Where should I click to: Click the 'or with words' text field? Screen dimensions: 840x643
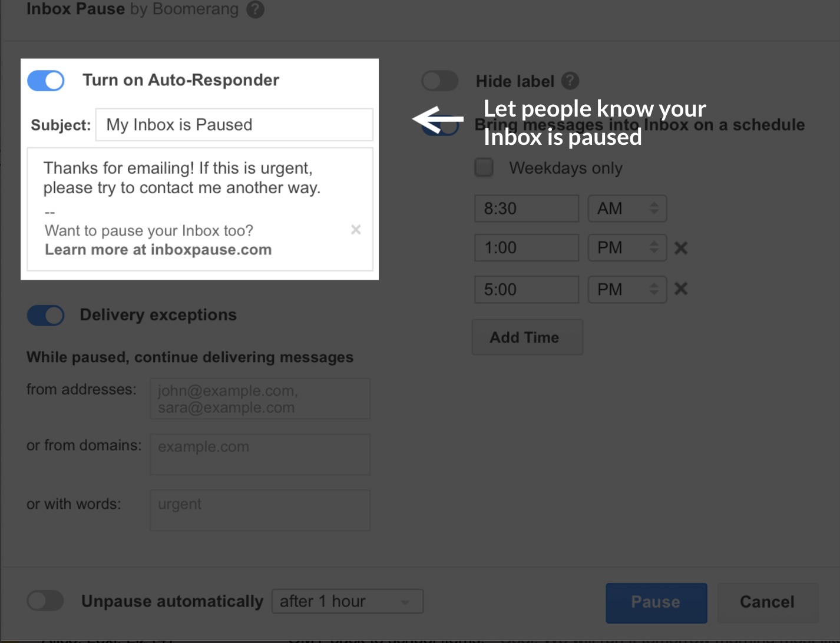(260, 510)
